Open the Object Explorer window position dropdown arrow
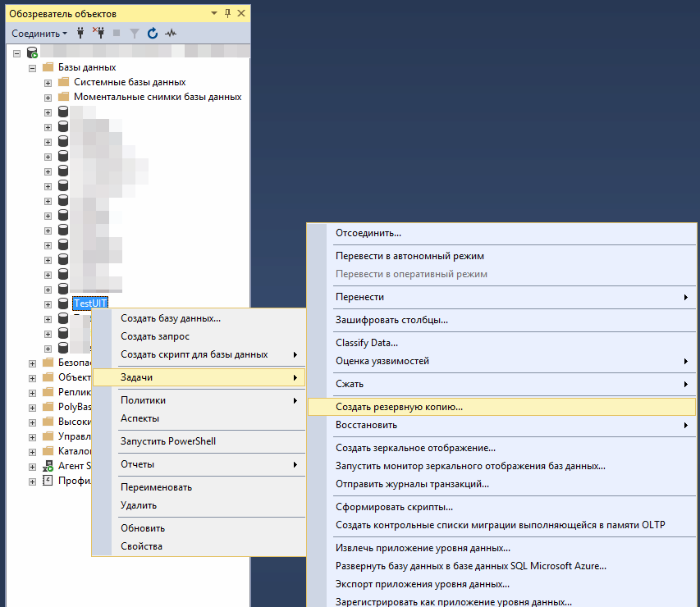Image resolution: width=700 pixels, height=607 pixels. point(214,14)
